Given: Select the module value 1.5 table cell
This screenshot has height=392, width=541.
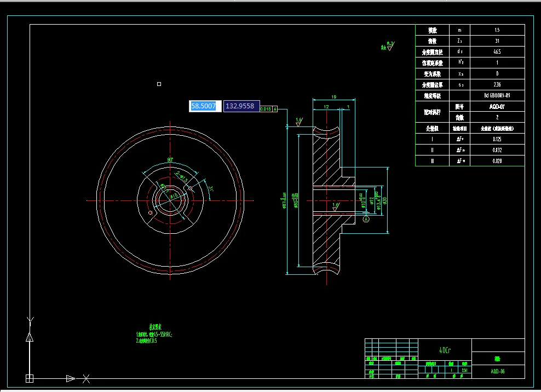Looking at the screenshot, I should [x=497, y=30].
